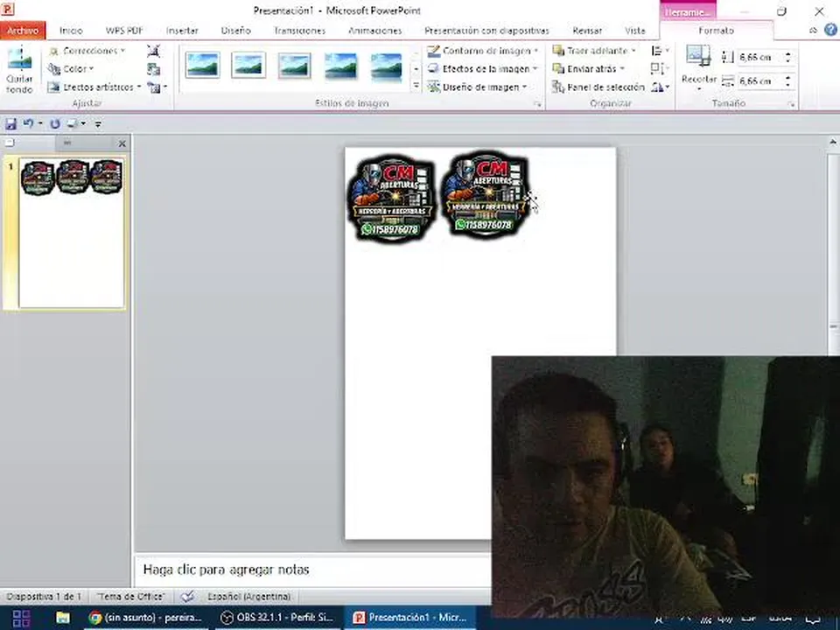Viewport: 840px width, 630px height.
Task: Switch to the Transiciones ribbon tab
Action: 299,31
